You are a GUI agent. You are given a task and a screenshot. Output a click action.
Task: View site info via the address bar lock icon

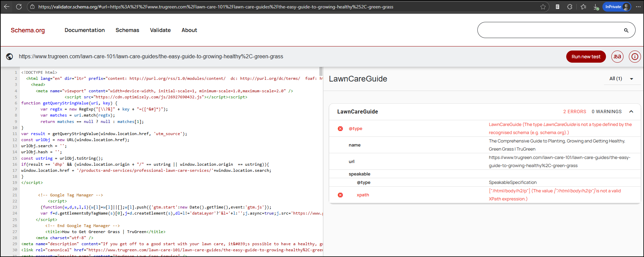point(32,7)
